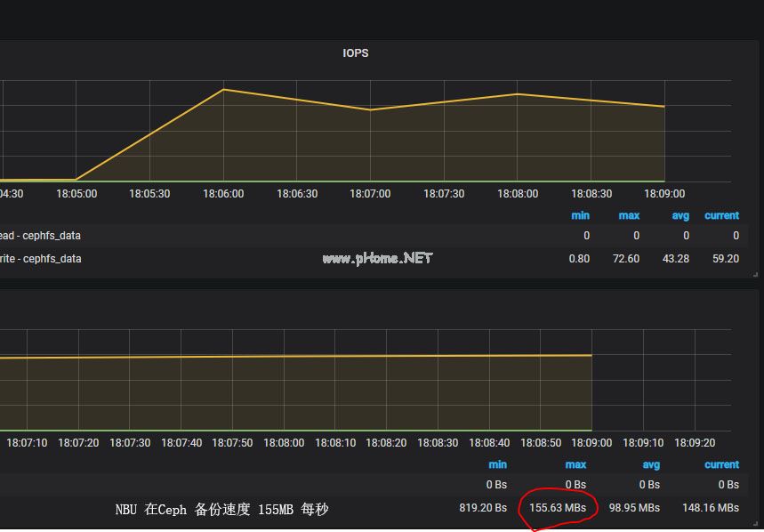
Task: Sort legend by the current column
Action: point(721,215)
